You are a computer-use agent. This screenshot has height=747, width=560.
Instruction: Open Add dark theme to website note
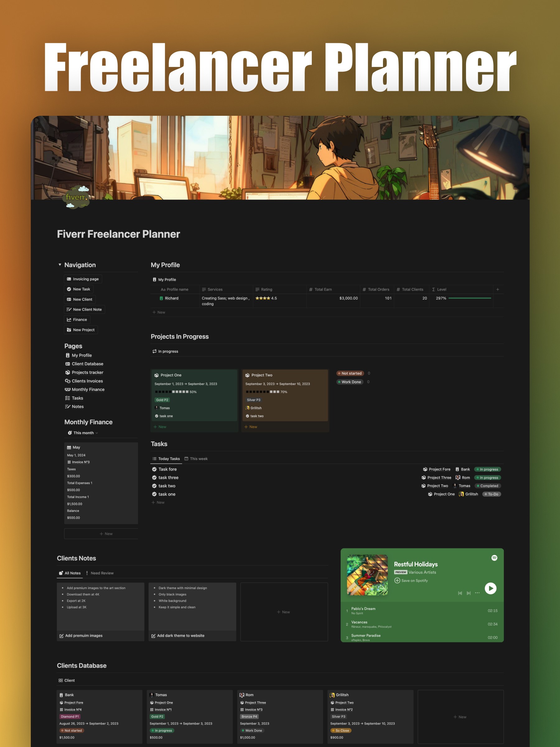coord(192,612)
